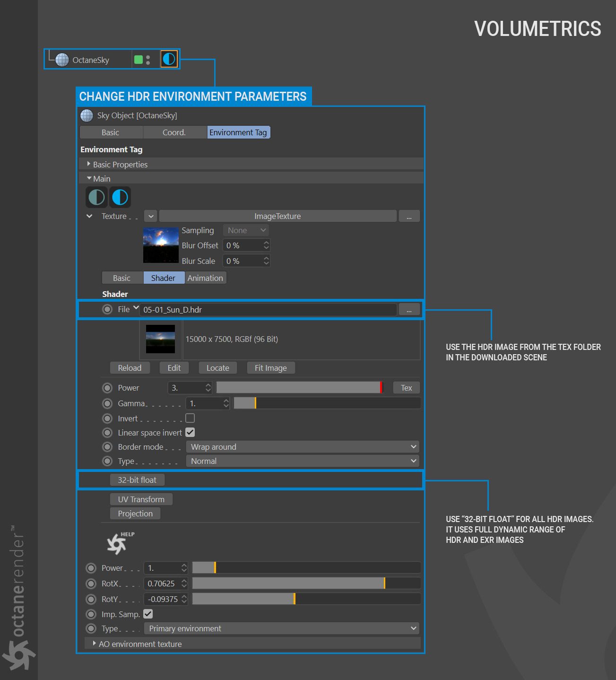Screen dimensions: 616x680
Task: Click the 32-bit float button
Action: pyautogui.click(x=137, y=480)
